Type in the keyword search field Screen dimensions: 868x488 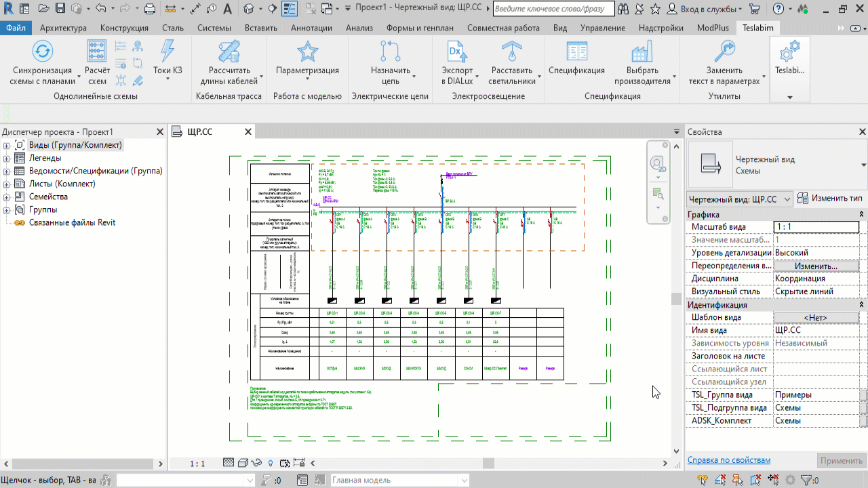[553, 9]
